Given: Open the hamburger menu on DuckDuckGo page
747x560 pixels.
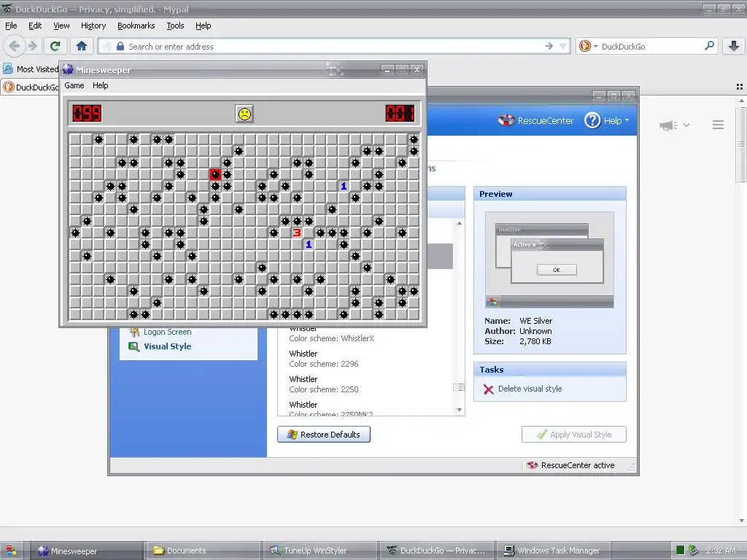Looking at the screenshot, I should 718,125.
